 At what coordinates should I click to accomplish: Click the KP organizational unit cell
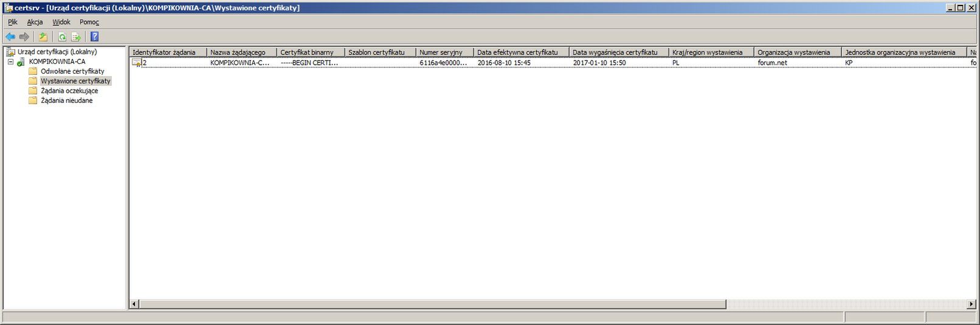click(x=849, y=63)
